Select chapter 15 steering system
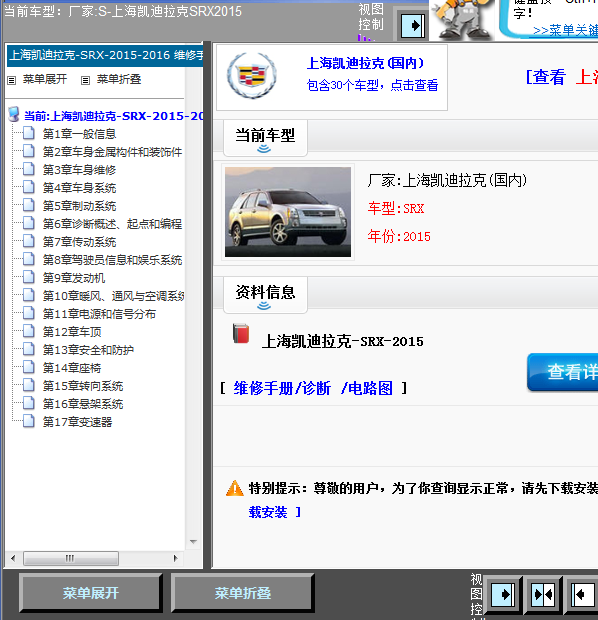598x620 pixels. pyautogui.click(x=83, y=386)
